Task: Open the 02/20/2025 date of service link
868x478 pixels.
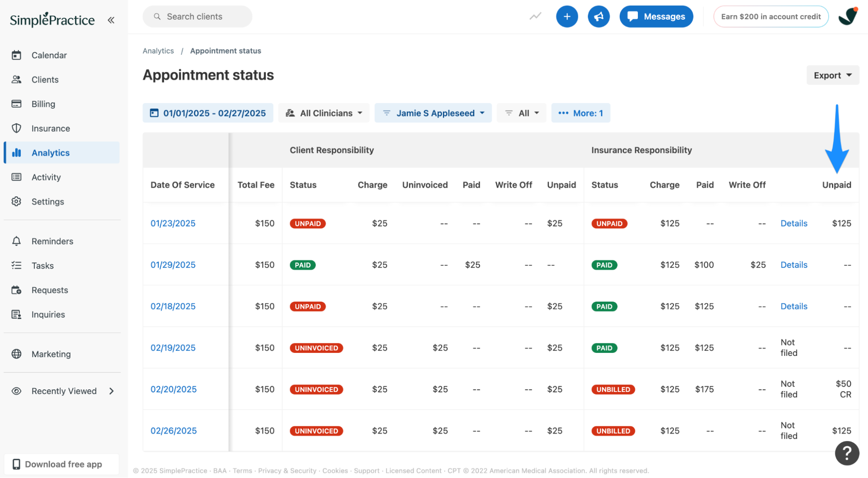Action: click(x=173, y=389)
